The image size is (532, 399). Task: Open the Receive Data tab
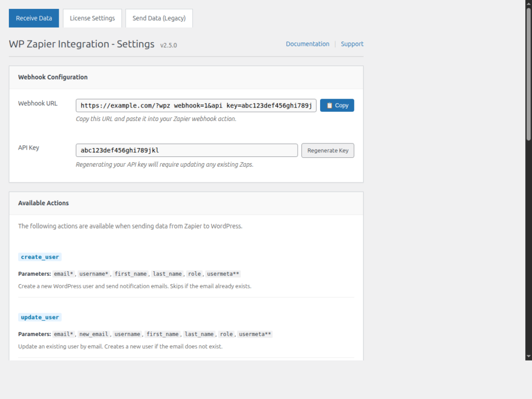pos(34,18)
